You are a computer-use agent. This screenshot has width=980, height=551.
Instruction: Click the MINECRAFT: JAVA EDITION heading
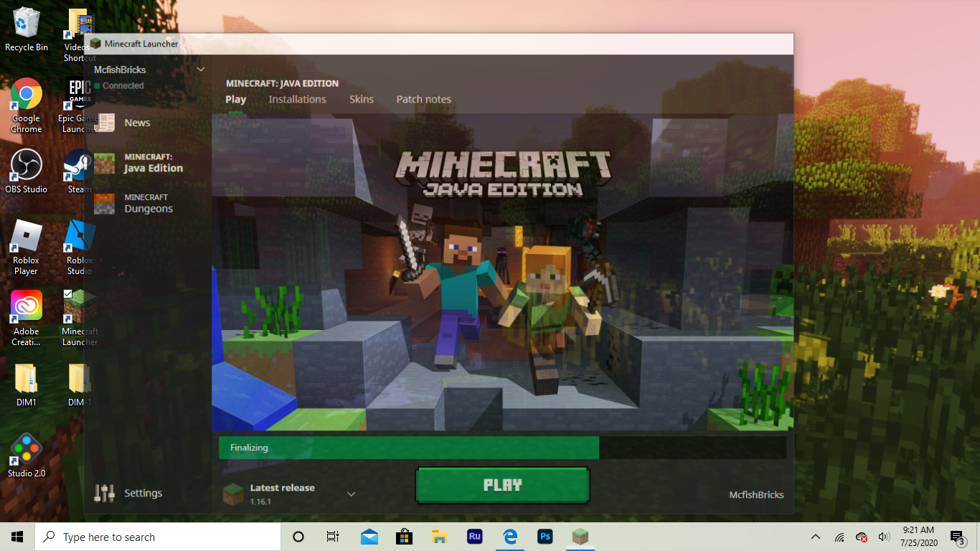point(282,83)
